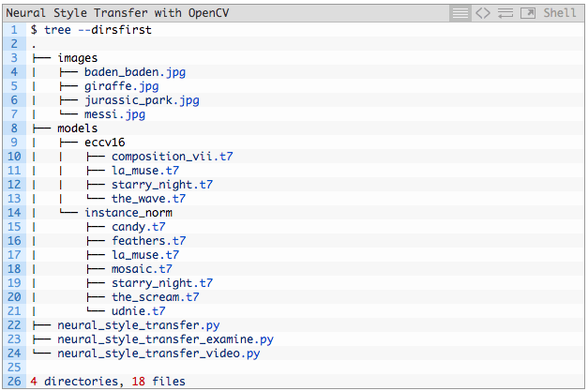
Task: Click the_scream.t7 model file
Action: tap(155, 297)
